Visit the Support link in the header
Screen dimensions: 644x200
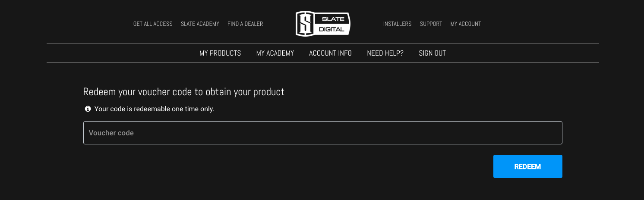pyautogui.click(x=431, y=24)
